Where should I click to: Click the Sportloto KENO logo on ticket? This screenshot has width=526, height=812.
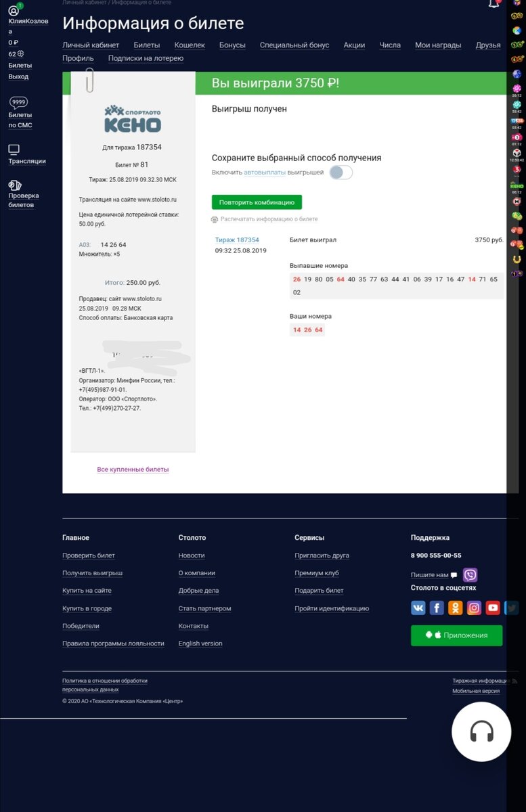click(133, 118)
